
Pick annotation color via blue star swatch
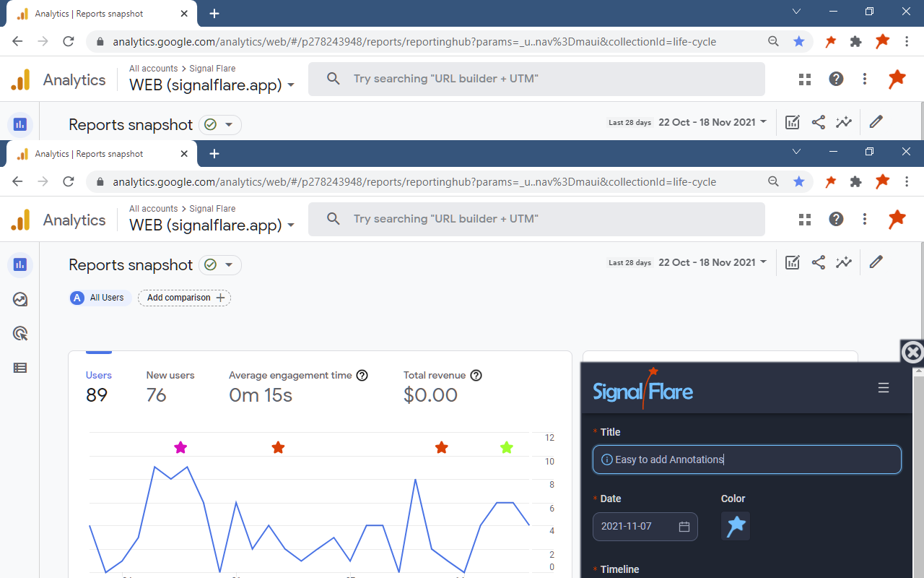(735, 526)
